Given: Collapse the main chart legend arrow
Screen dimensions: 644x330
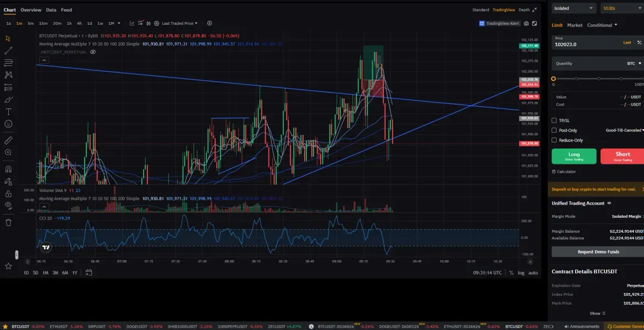Looking at the screenshot, I should 44,61.
